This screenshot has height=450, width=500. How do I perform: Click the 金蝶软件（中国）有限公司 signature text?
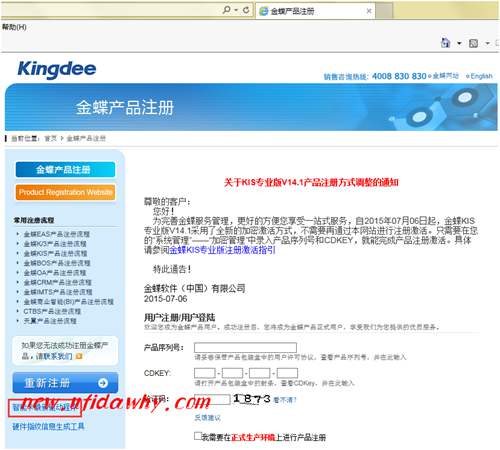pyautogui.click(x=195, y=288)
